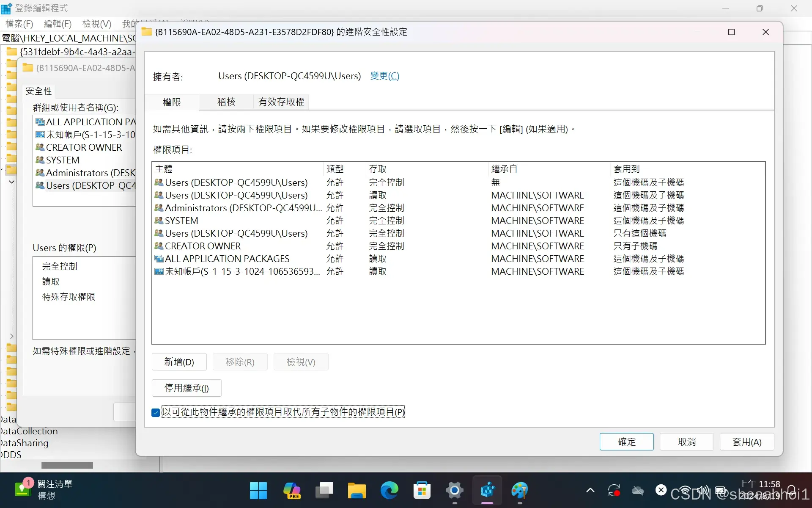Open the 檔案(F) menu

[x=19, y=24]
